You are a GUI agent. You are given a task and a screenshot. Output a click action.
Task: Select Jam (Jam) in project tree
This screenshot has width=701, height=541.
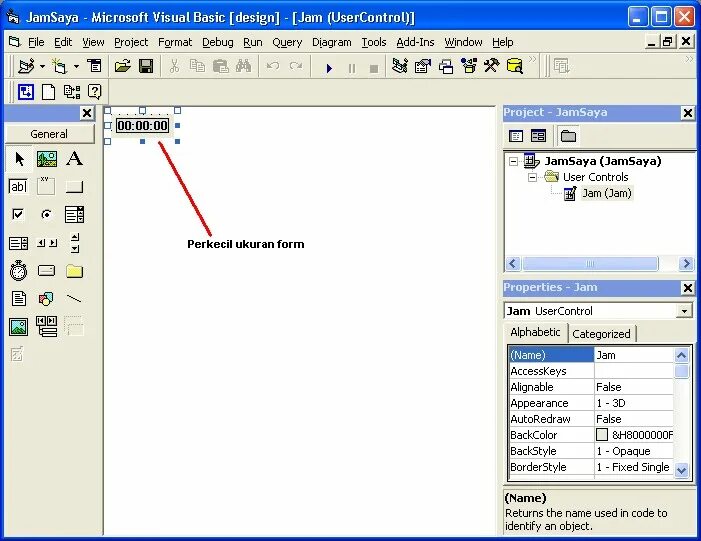[607, 194]
